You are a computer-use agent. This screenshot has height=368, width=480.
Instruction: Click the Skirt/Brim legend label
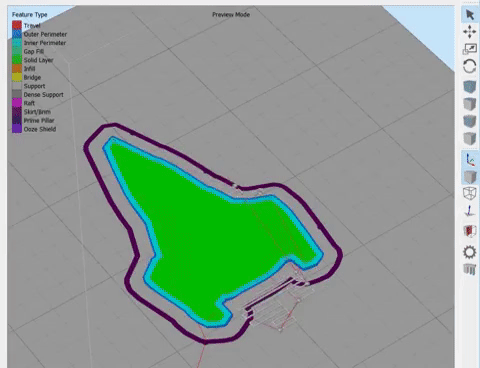(x=37, y=112)
